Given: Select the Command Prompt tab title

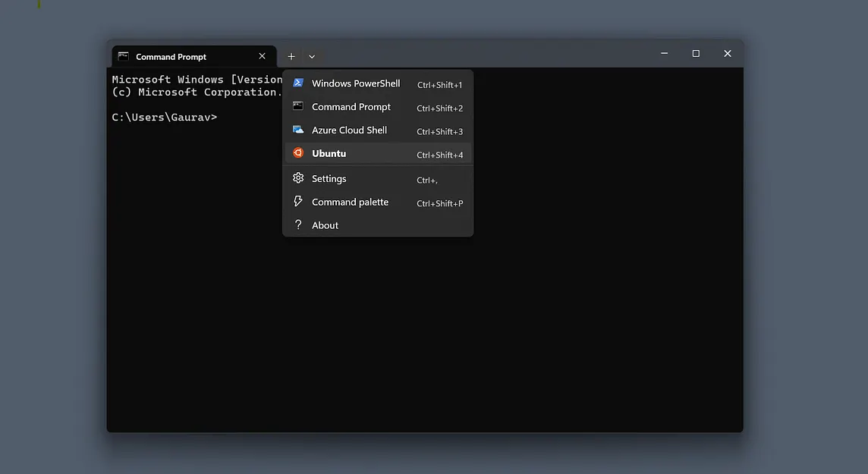Looking at the screenshot, I should 171,57.
